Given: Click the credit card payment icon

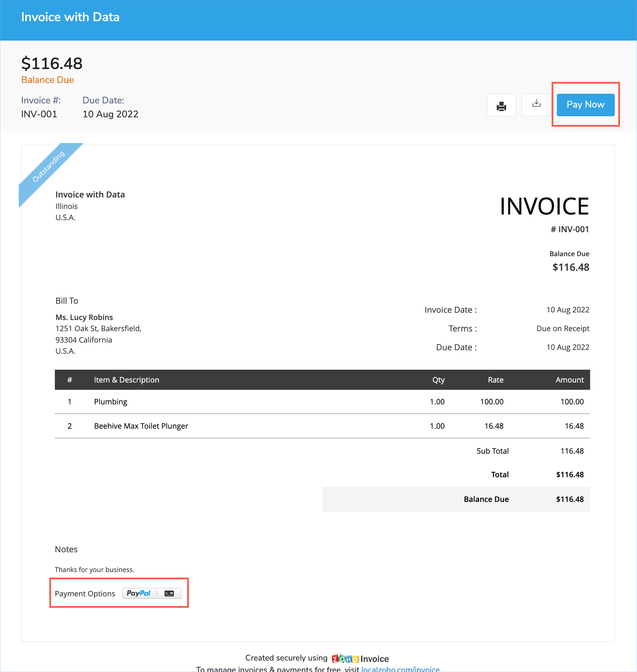Looking at the screenshot, I should [x=169, y=594].
